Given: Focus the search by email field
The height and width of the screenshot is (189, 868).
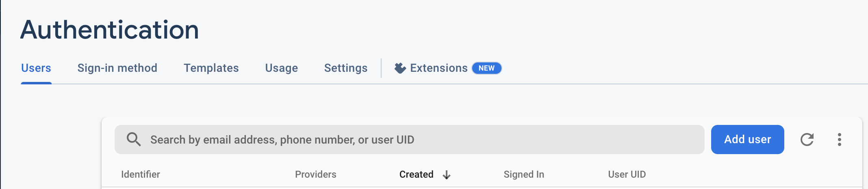Looking at the screenshot, I should 423,140.
